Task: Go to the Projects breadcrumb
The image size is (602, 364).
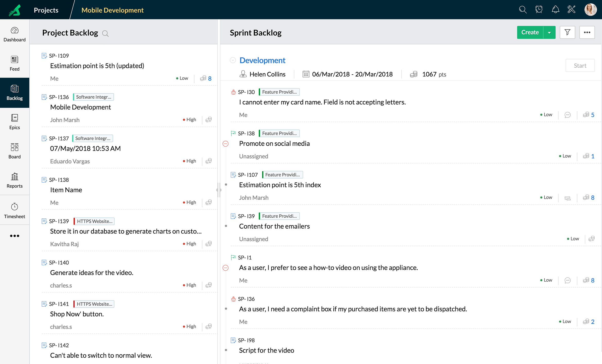Action: (x=46, y=10)
